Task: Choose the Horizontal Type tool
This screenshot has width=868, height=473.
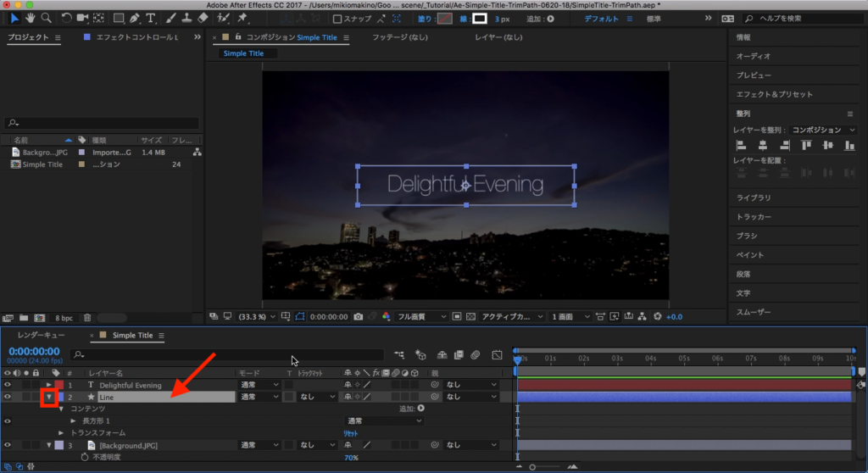Action: pos(151,18)
